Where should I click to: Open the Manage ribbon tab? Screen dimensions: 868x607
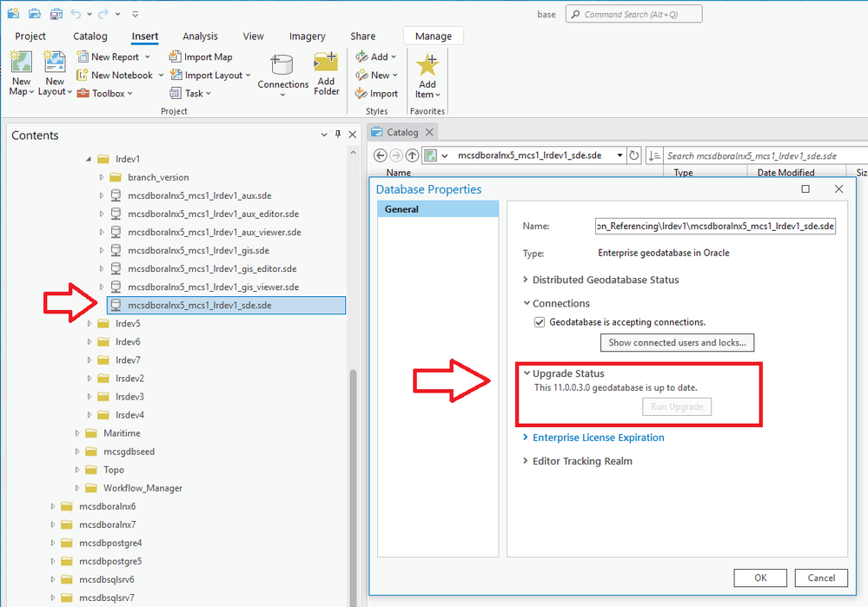434,36
